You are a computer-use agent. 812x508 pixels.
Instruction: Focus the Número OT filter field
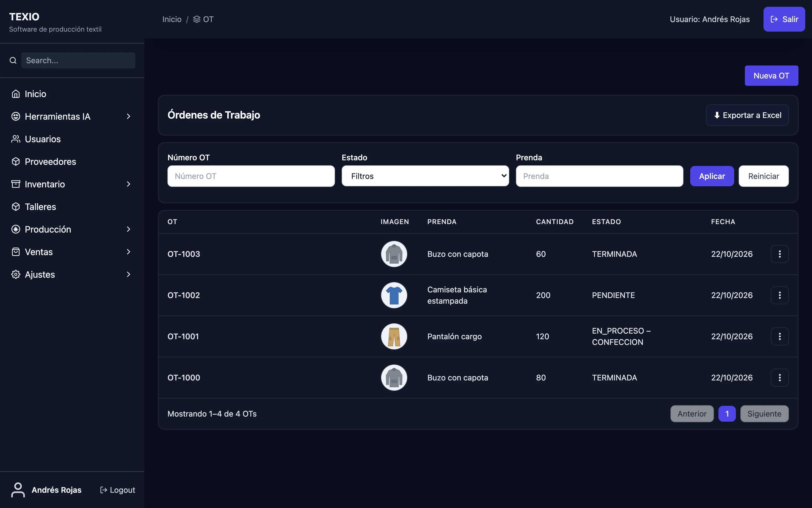tap(251, 176)
